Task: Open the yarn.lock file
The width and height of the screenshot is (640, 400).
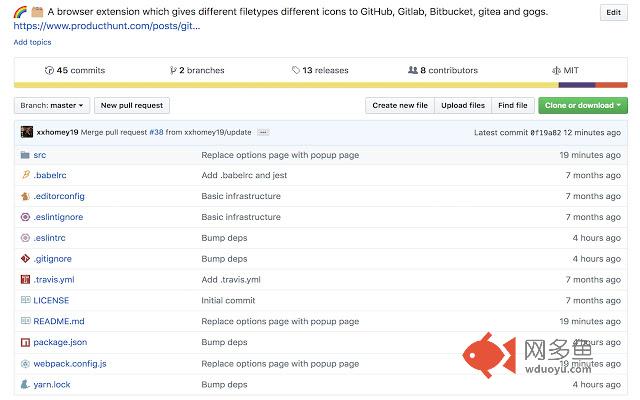Action: (x=52, y=384)
